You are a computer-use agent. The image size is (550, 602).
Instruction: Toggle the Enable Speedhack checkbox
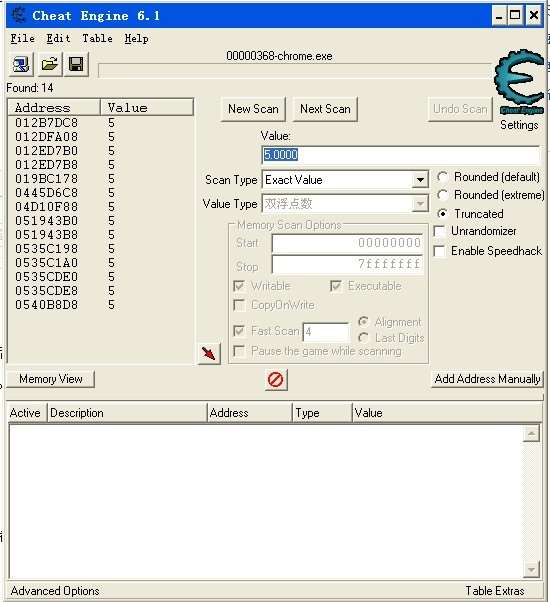click(439, 251)
